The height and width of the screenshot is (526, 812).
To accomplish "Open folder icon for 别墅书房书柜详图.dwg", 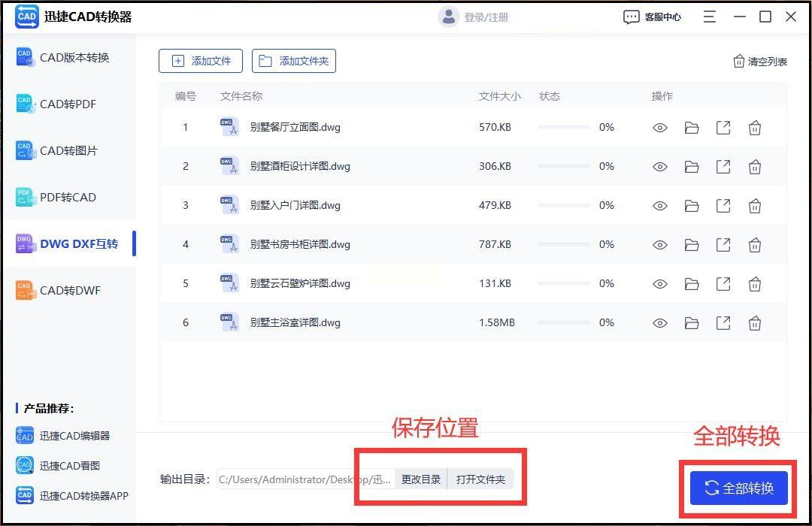I will (x=692, y=245).
